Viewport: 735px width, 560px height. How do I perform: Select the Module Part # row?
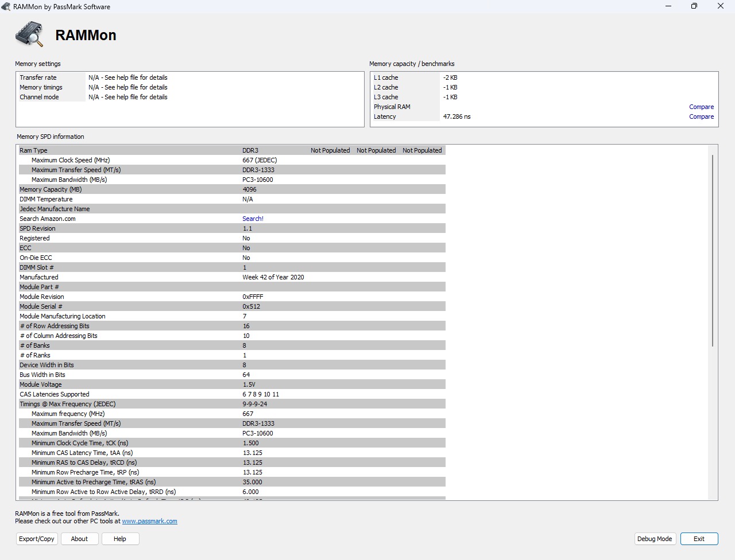[x=232, y=287]
